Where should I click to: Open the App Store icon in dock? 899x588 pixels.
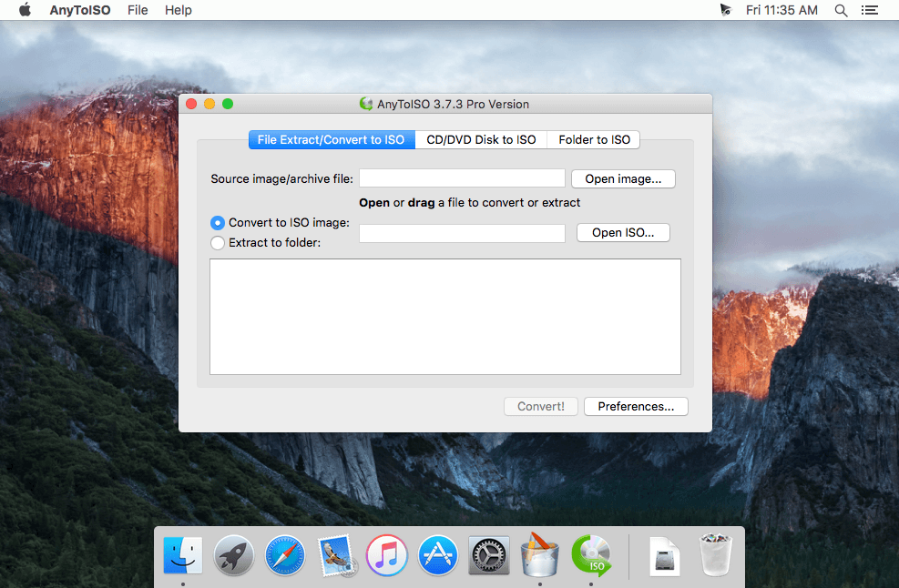click(x=438, y=554)
